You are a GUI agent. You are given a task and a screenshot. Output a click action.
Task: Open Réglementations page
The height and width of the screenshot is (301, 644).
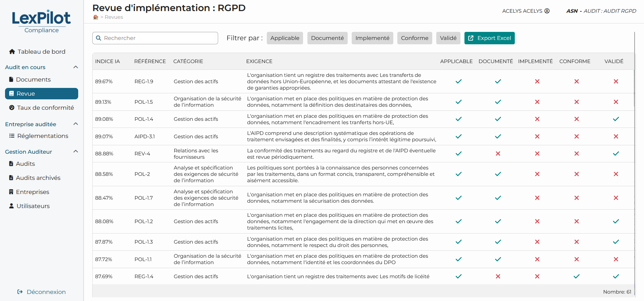pyautogui.click(x=42, y=136)
